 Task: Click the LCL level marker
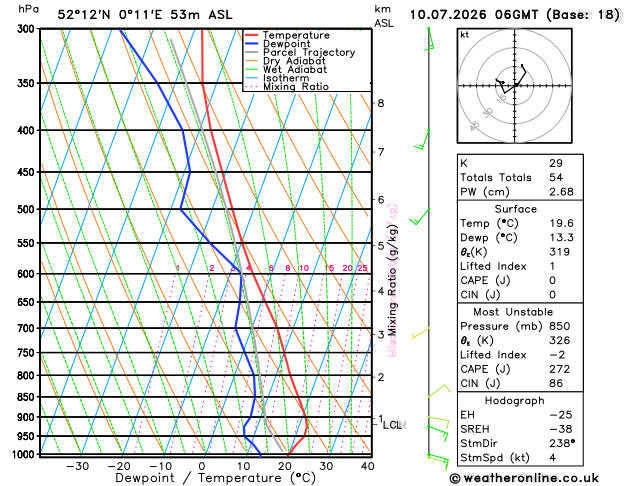coord(393,425)
